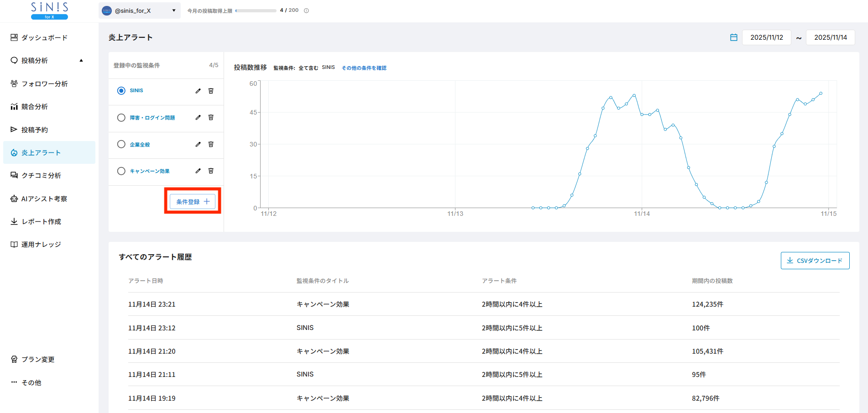
Task: Click the info icon next to 4 / 200
Action: tap(306, 10)
